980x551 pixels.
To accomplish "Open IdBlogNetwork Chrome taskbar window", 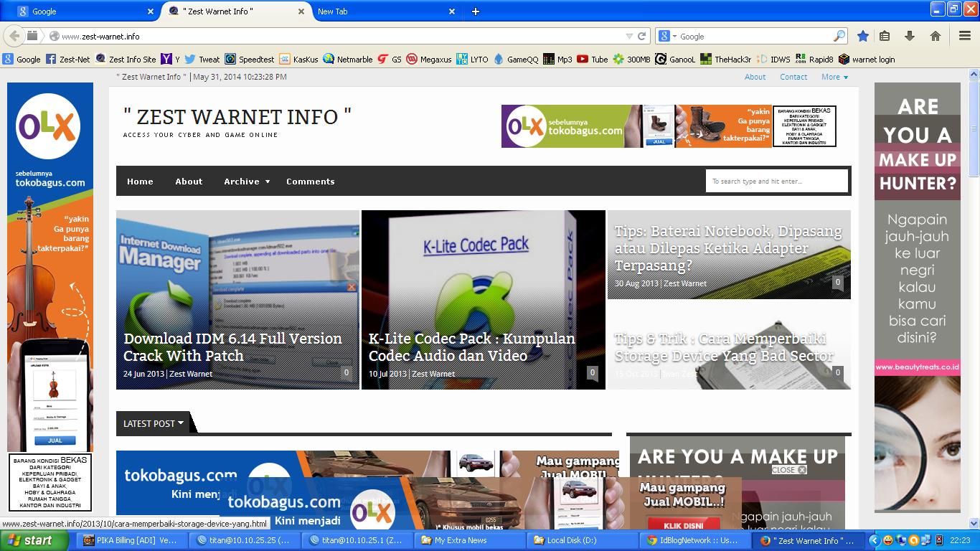I will pyautogui.click(x=696, y=540).
